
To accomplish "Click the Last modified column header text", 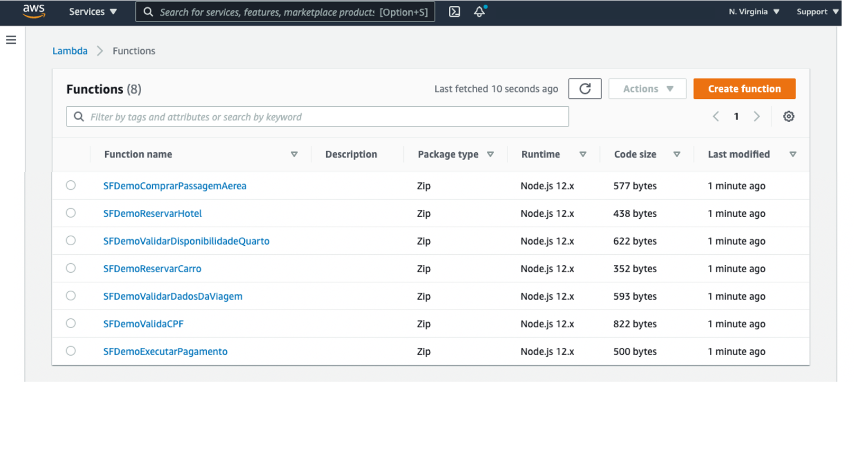I will 739,154.
